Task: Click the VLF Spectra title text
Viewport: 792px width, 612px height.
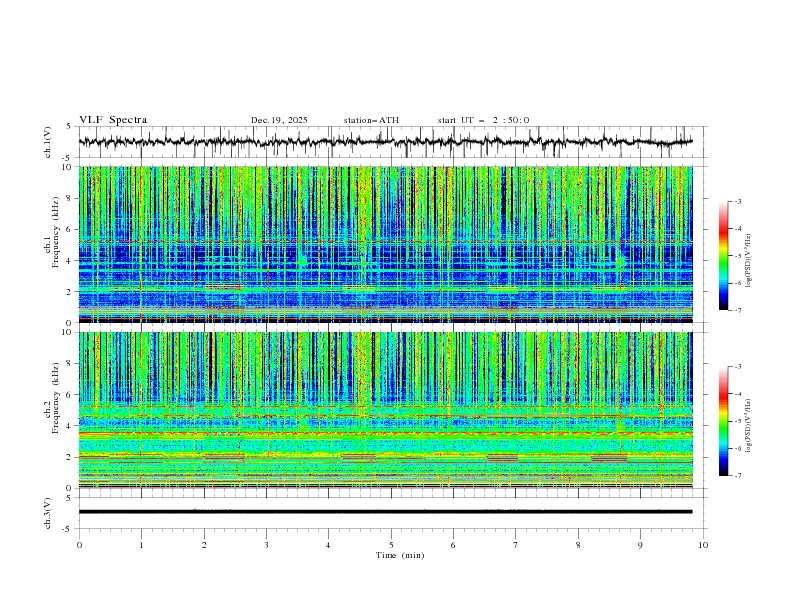Action: pos(113,120)
